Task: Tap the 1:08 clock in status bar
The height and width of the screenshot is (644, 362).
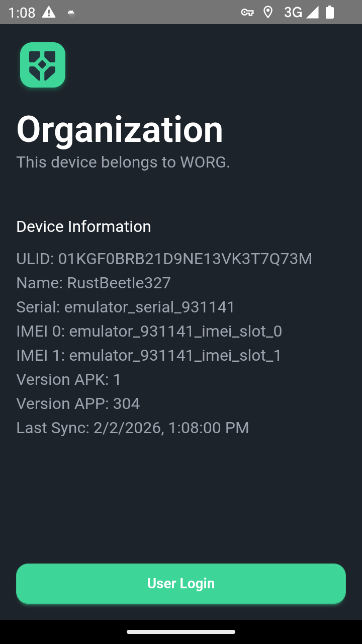Action: click(x=22, y=13)
